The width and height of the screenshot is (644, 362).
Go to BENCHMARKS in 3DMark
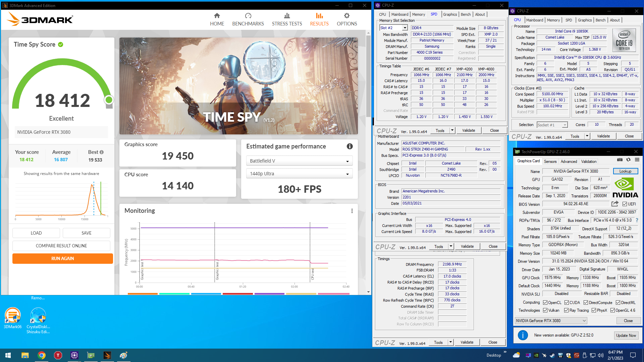click(248, 19)
